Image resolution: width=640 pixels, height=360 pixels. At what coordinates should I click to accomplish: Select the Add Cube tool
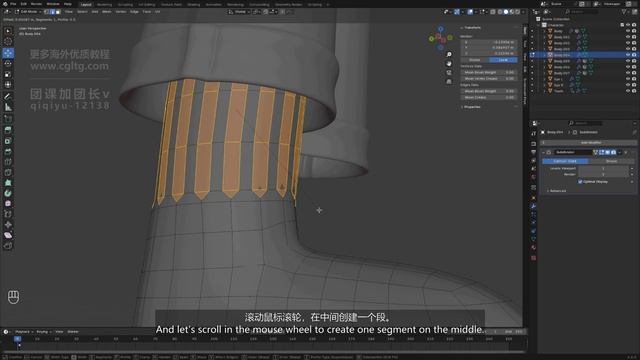coord(8,119)
